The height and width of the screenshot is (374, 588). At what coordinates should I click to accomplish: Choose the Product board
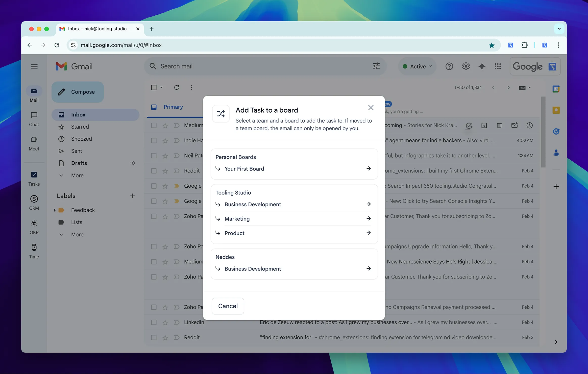point(294,233)
